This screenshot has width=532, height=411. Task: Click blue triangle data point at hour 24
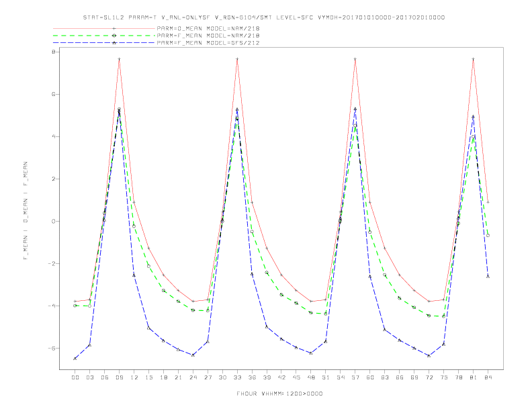(x=193, y=355)
